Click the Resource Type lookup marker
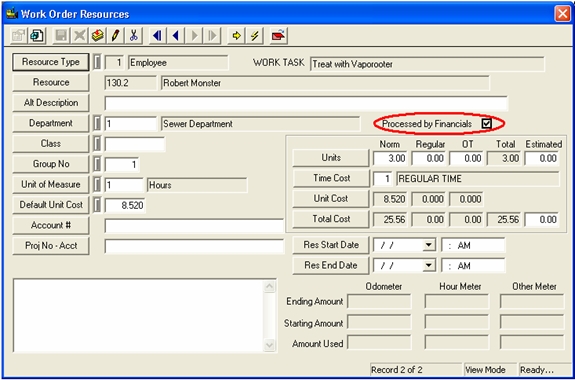This screenshot has width=575, height=380. [x=97, y=62]
